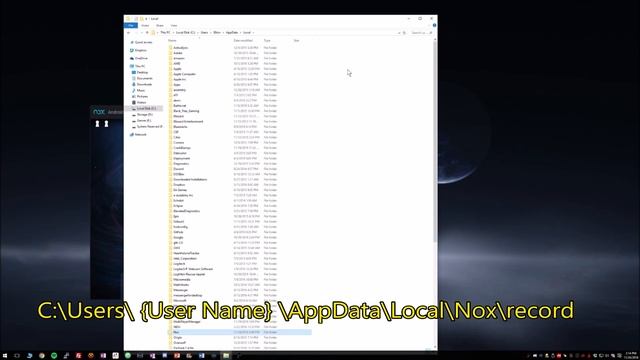Select the Downloaded Installations folder row

(x=240, y=180)
